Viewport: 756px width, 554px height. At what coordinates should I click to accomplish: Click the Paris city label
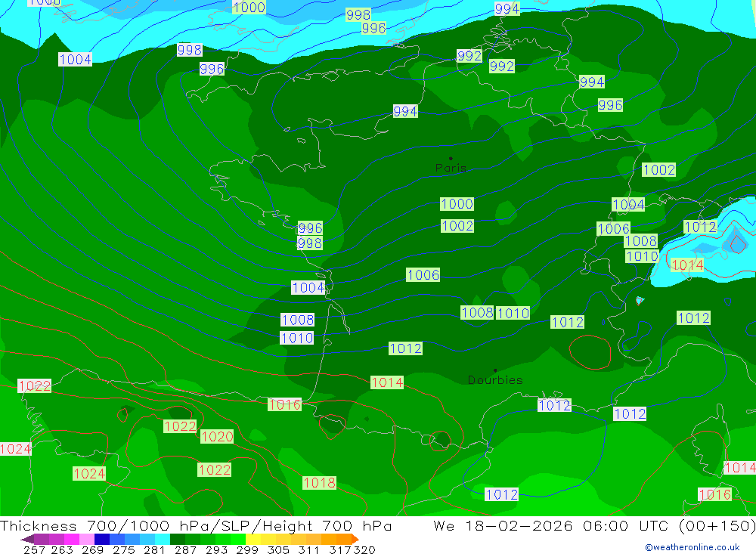pyautogui.click(x=451, y=169)
